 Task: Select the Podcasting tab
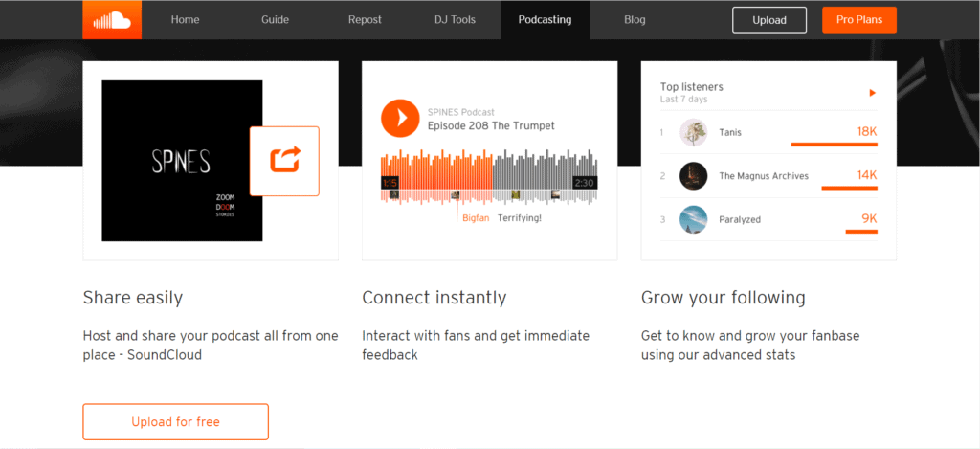[x=545, y=20]
